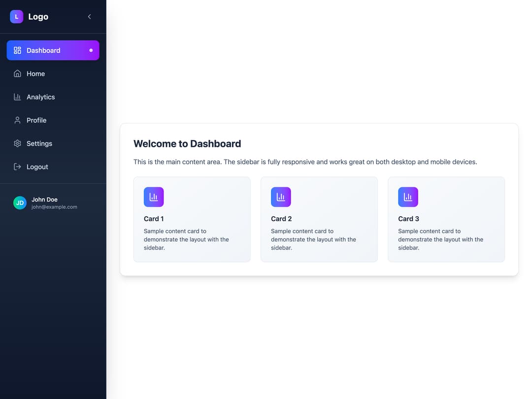Click the Analytics bar chart icon in sidebar
Image resolution: width=532 pixels, height=399 pixels.
[17, 97]
